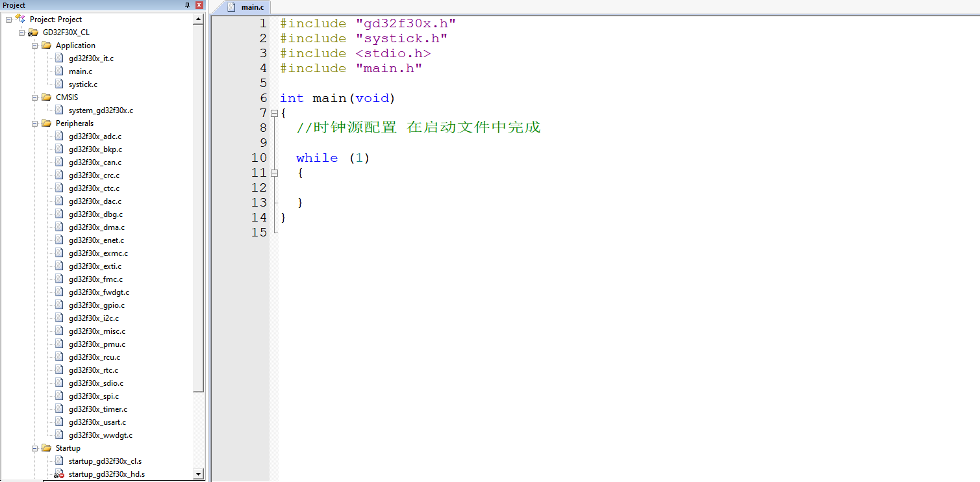980x482 pixels.
Task: Click the file icon of gd32f30x_can.c
Action: pos(59,162)
